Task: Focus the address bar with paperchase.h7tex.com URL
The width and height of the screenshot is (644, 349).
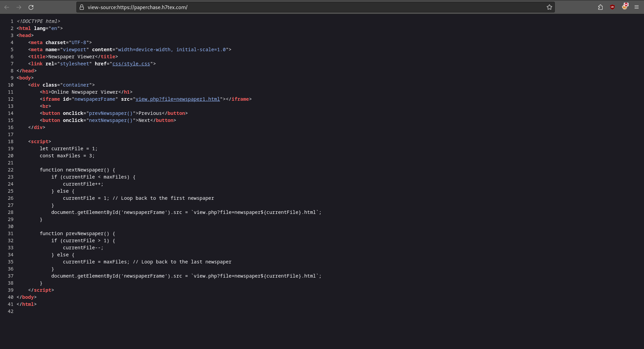Action: click(303, 7)
